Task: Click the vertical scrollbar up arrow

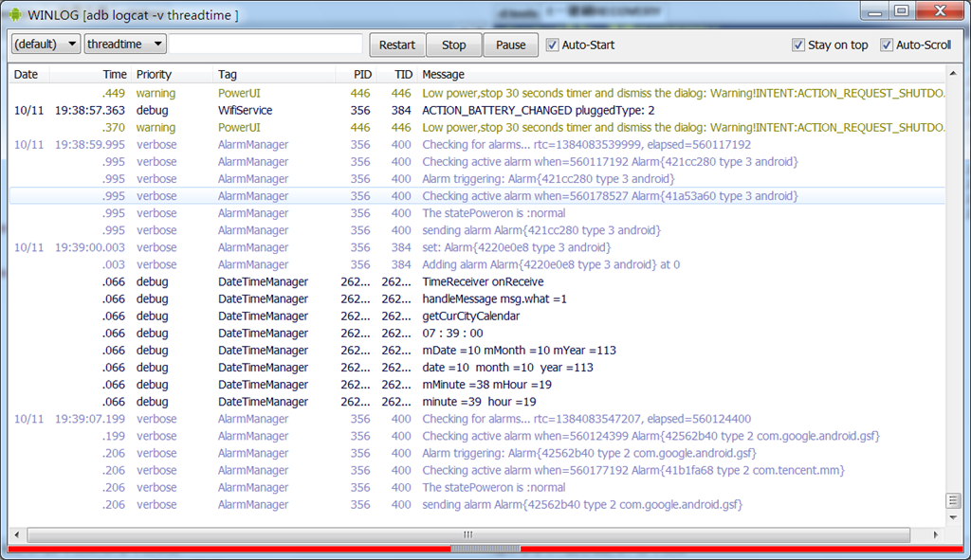Action: pyautogui.click(x=954, y=74)
